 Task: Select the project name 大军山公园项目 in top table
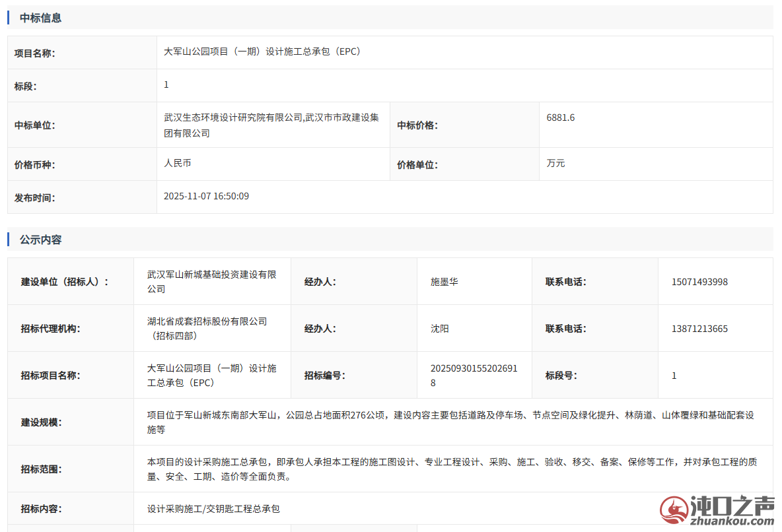point(263,51)
